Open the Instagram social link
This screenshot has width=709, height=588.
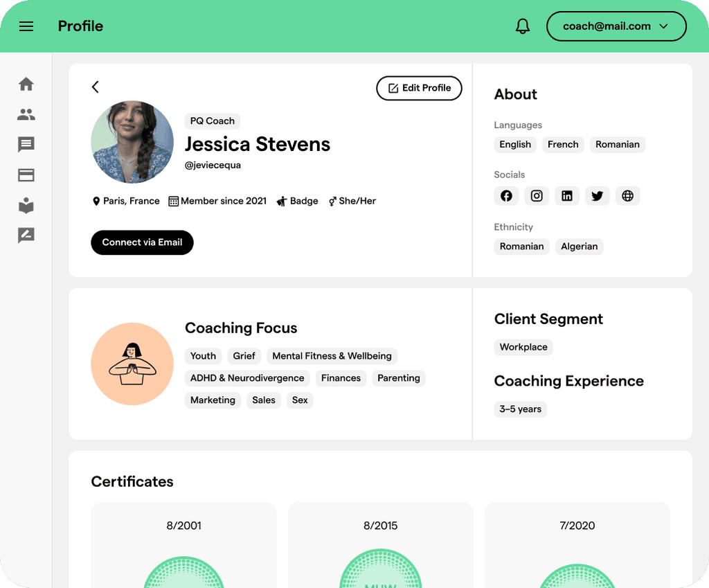(x=537, y=196)
